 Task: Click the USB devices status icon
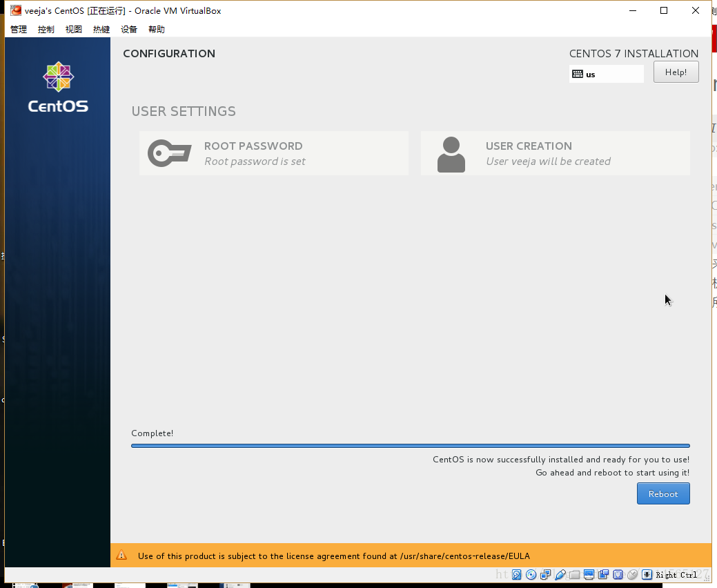560,575
